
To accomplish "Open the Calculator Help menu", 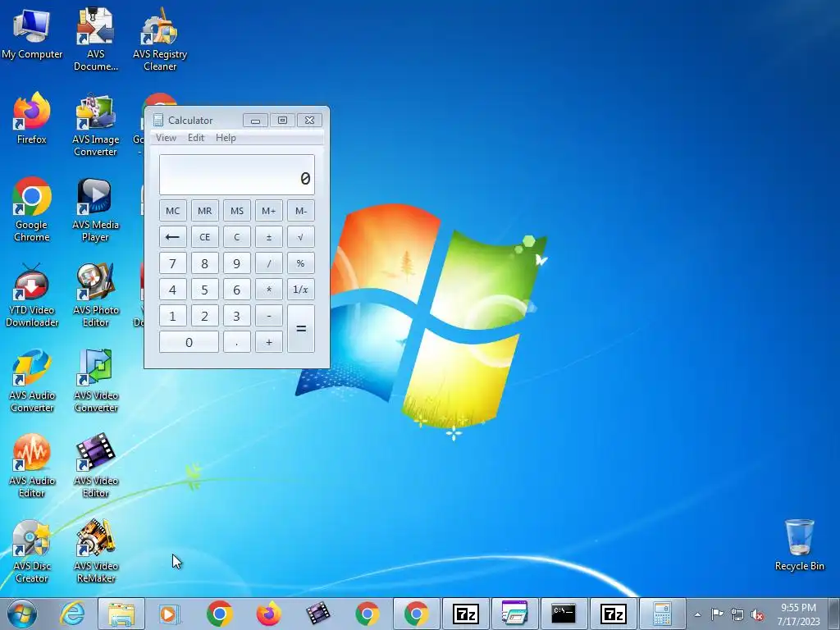I will 226,138.
